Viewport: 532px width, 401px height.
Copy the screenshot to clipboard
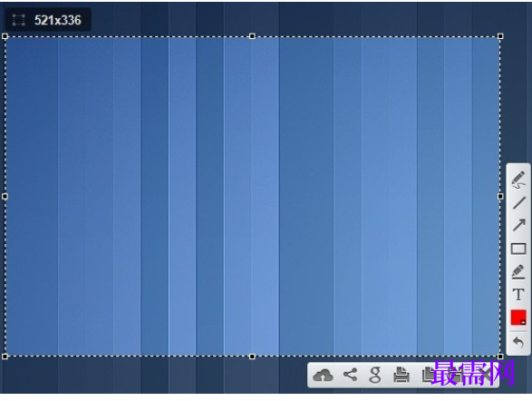[428, 375]
